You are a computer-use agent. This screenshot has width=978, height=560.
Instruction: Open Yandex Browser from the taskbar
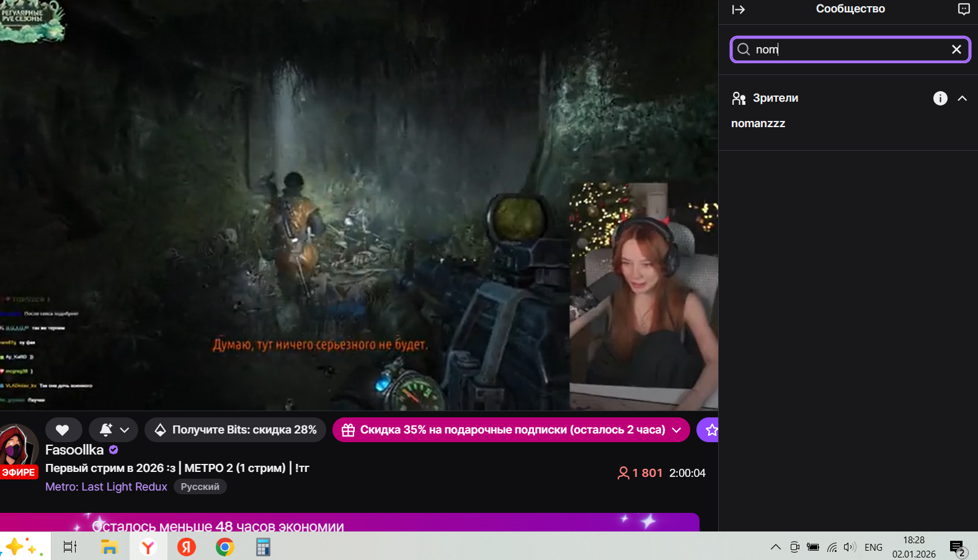click(x=148, y=547)
